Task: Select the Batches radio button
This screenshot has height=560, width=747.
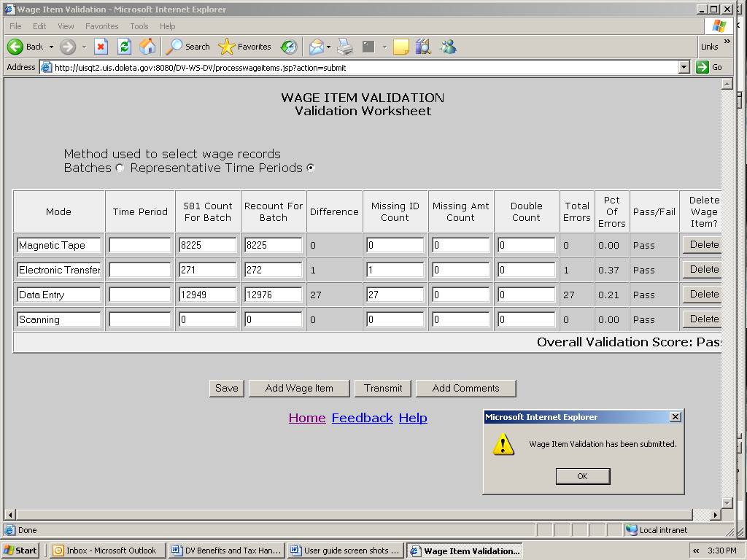Action: click(120, 168)
